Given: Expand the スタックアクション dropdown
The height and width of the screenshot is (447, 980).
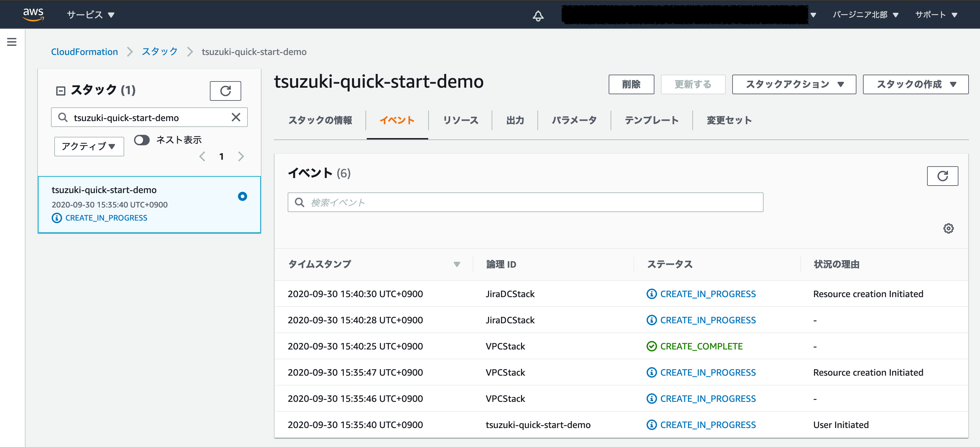Looking at the screenshot, I should tap(794, 84).
